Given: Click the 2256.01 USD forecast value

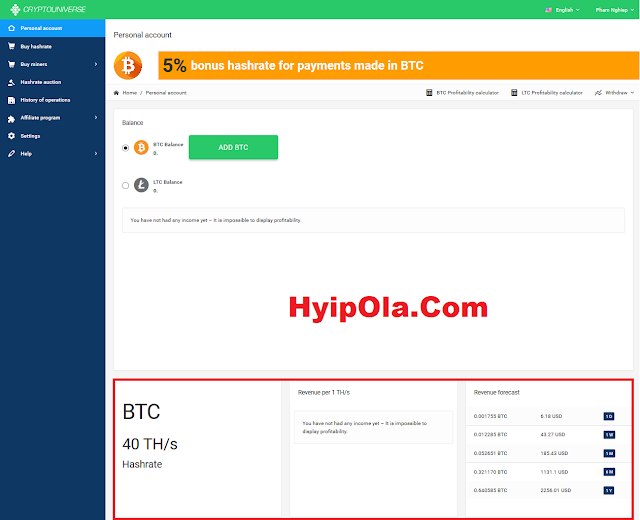Looking at the screenshot, I should (556, 490).
